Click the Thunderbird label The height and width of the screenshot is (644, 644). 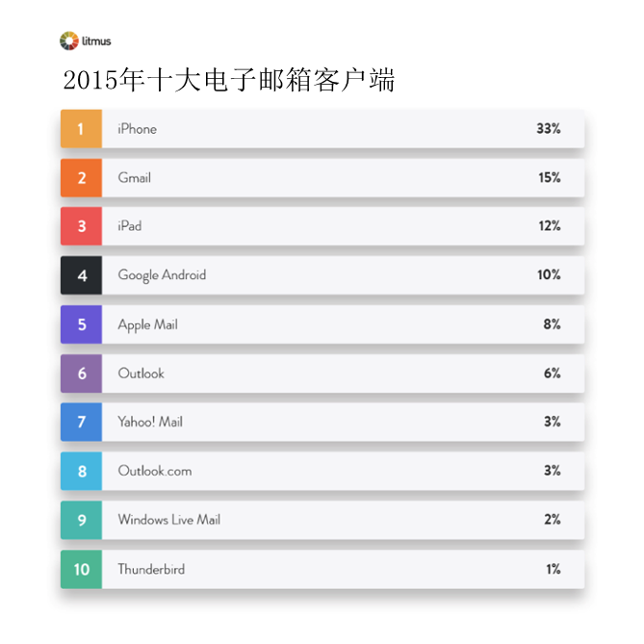151,569
